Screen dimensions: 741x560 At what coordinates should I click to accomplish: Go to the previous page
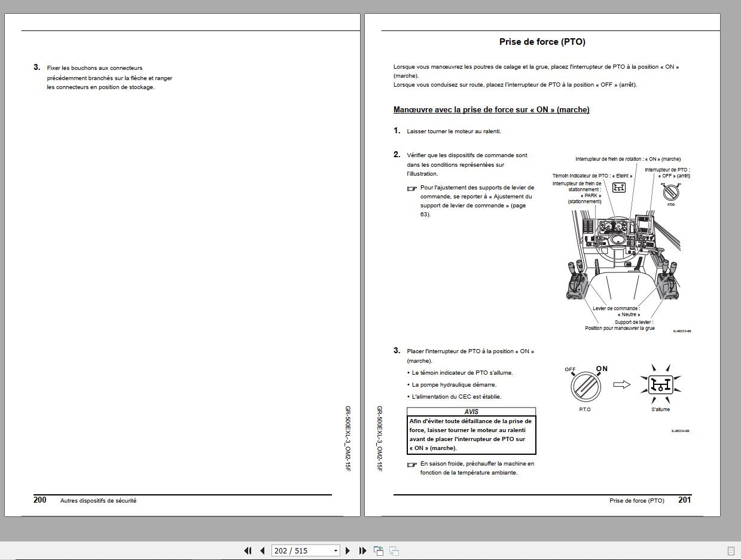pos(262,550)
